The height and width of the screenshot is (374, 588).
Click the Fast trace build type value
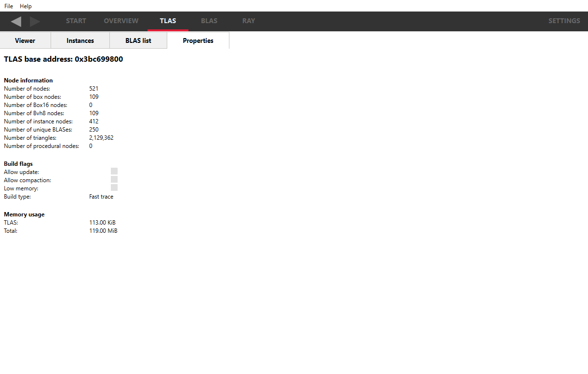[101, 197]
